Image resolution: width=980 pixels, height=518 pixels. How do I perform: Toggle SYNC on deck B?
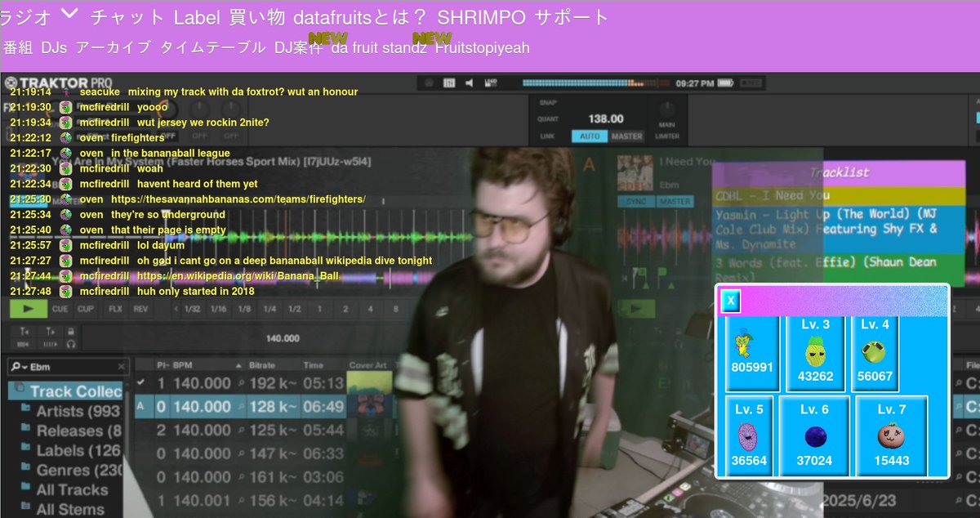(636, 201)
